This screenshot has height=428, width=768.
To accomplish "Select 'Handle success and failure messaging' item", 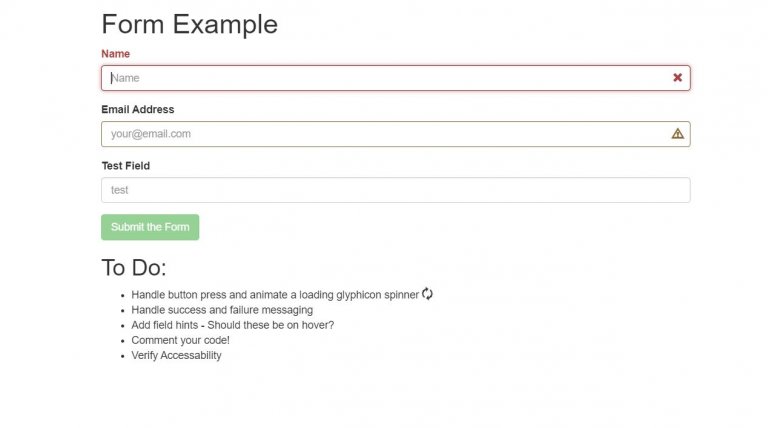I will [222, 310].
